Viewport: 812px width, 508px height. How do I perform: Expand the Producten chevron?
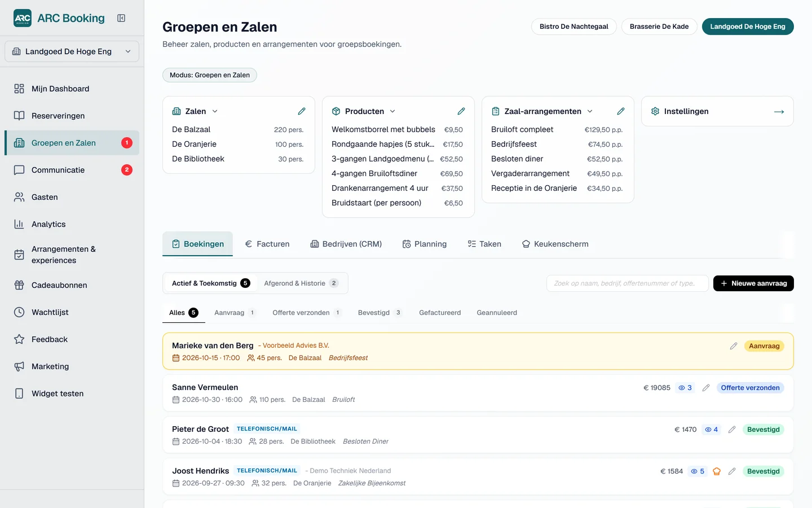[x=392, y=111]
